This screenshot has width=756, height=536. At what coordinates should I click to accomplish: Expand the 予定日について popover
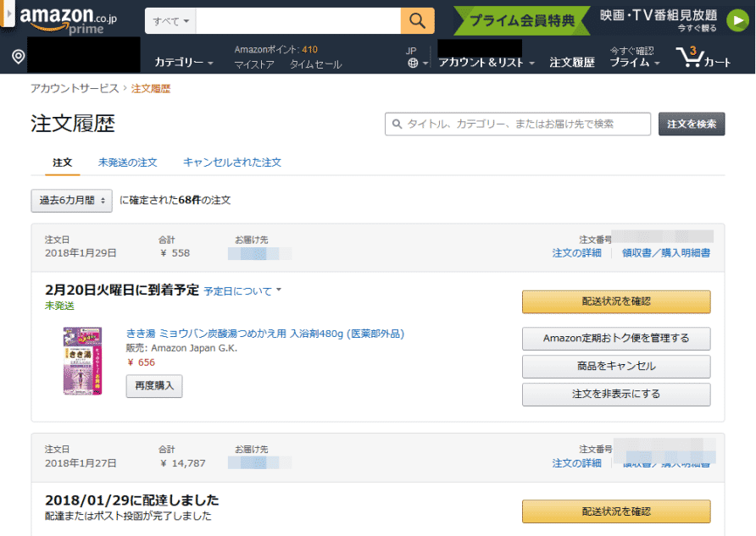coord(242,291)
